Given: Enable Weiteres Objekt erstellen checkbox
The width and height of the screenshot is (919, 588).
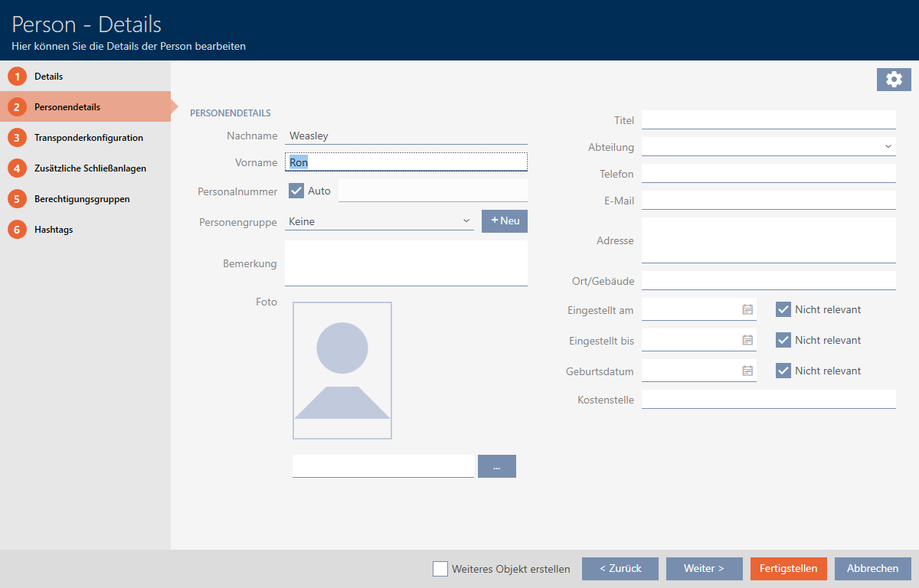Looking at the screenshot, I should (x=440, y=569).
